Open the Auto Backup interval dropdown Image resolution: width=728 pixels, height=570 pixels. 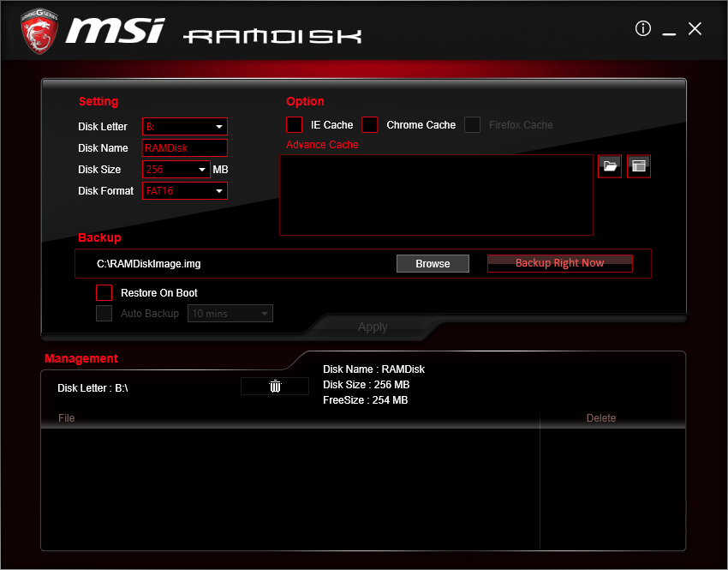tap(230, 314)
